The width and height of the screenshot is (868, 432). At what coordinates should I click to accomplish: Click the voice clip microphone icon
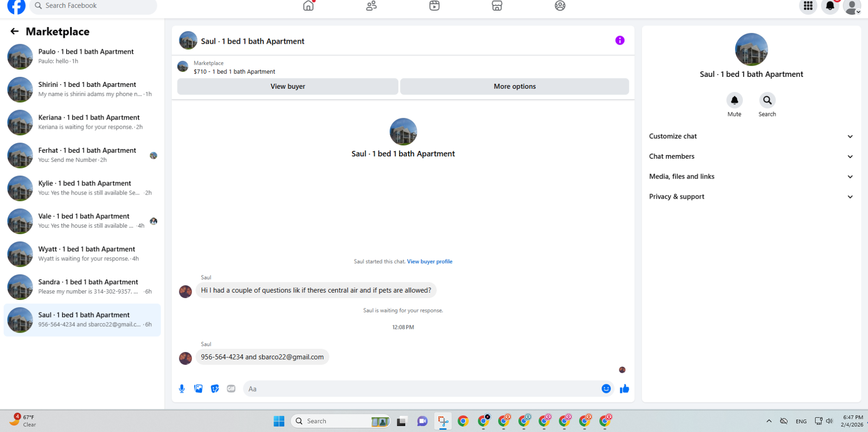[x=182, y=389]
